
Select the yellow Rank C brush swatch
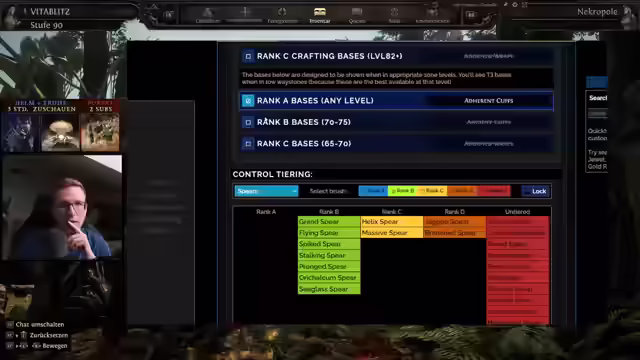pyautogui.click(x=432, y=191)
